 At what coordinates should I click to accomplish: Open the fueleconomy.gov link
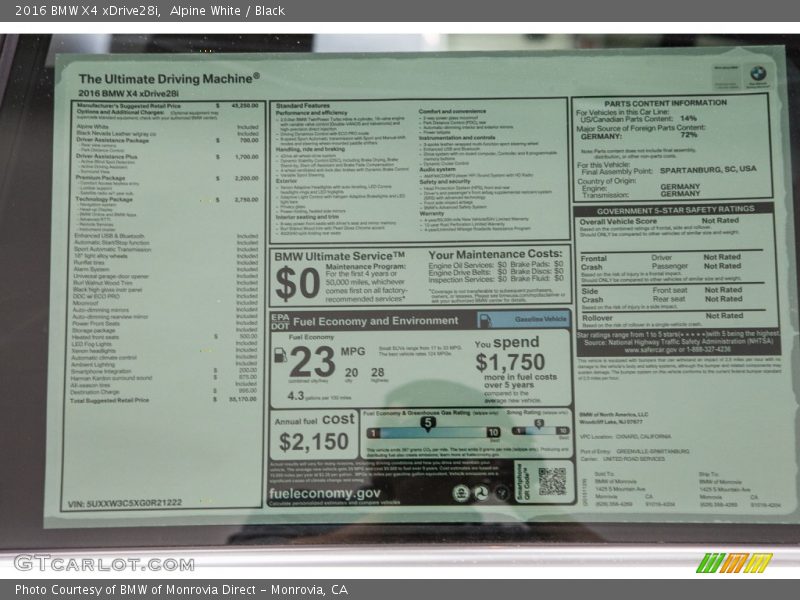(325, 493)
